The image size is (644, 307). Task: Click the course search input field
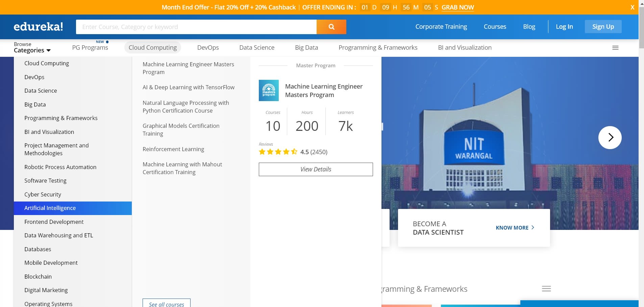(x=196, y=27)
